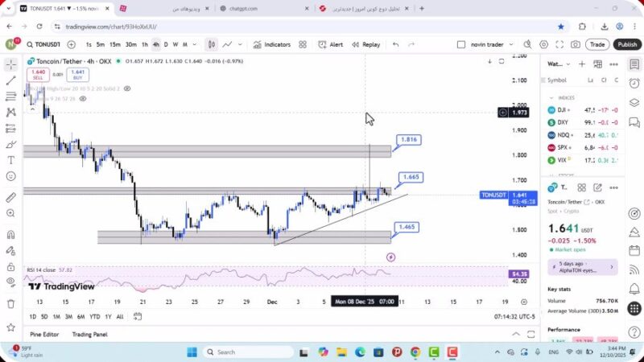Pick the ruler measure tool

coord(10,197)
